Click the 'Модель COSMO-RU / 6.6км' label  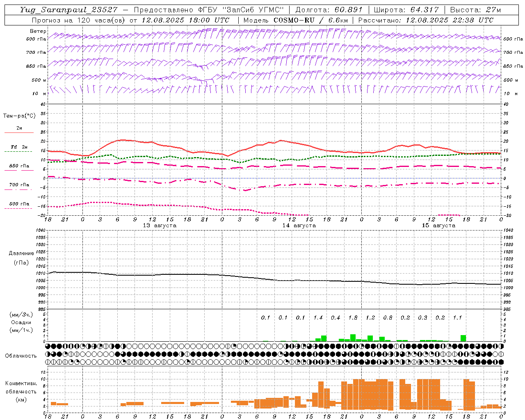point(296,20)
